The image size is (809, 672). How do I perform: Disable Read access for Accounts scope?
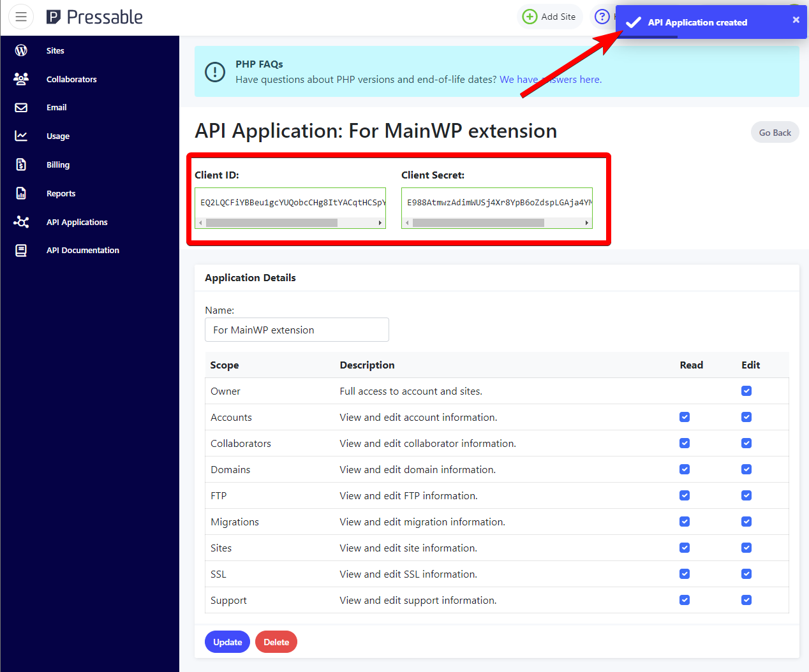click(684, 417)
